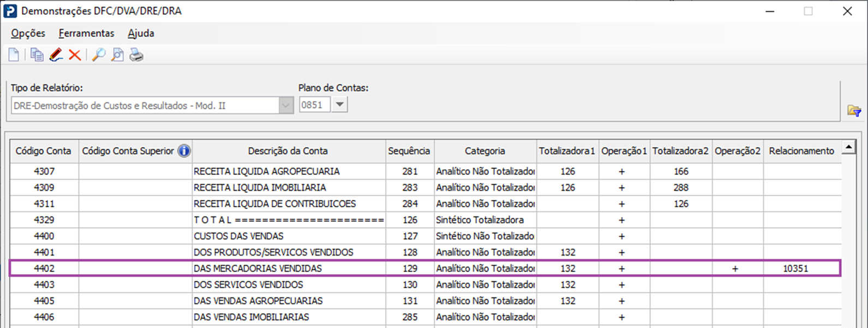Click the scrollbar up arrow in table
The image size is (868, 328).
848,147
